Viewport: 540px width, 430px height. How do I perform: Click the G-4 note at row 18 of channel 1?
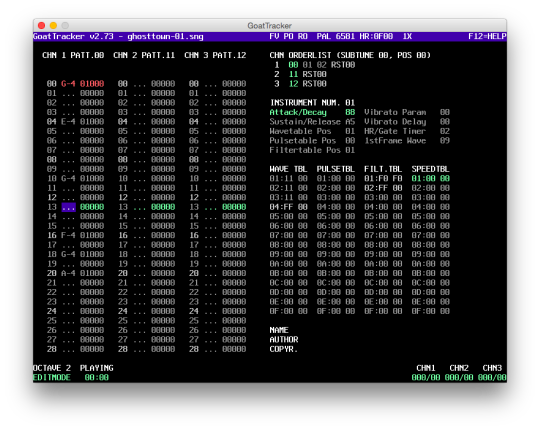point(68,254)
